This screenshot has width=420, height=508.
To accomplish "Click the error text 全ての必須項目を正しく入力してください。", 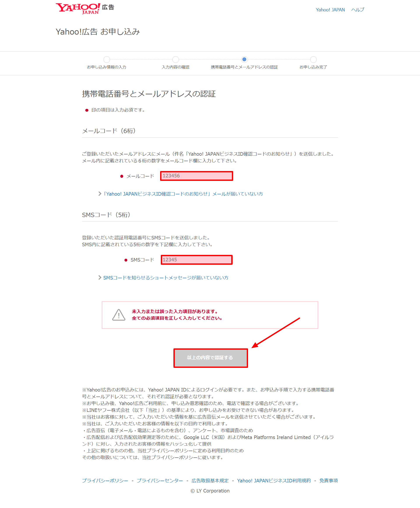I will [x=177, y=318].
